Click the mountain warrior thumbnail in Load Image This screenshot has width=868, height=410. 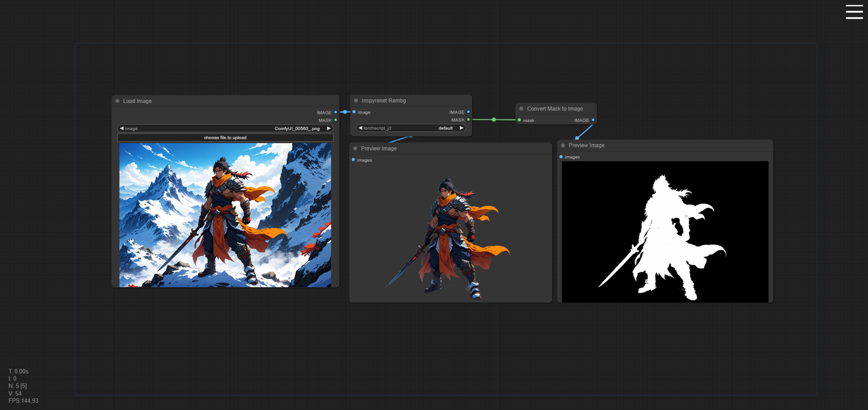[225, 215]
